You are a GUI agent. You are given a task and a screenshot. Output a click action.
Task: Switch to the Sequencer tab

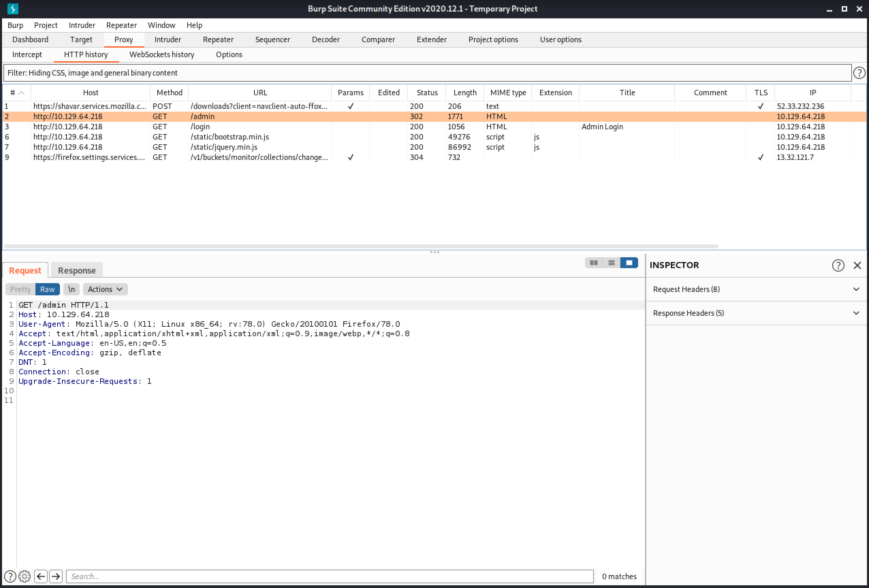(x=273, y=39)
